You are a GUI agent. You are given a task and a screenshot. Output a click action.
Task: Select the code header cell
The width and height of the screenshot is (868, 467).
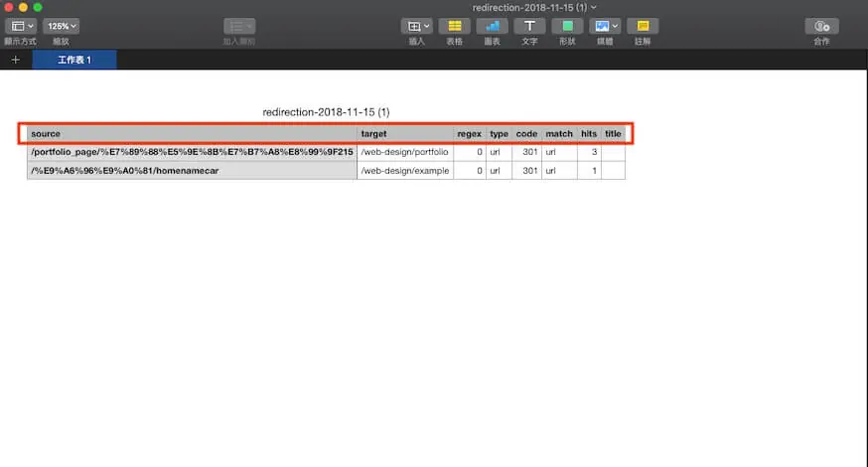pos(526,133)
